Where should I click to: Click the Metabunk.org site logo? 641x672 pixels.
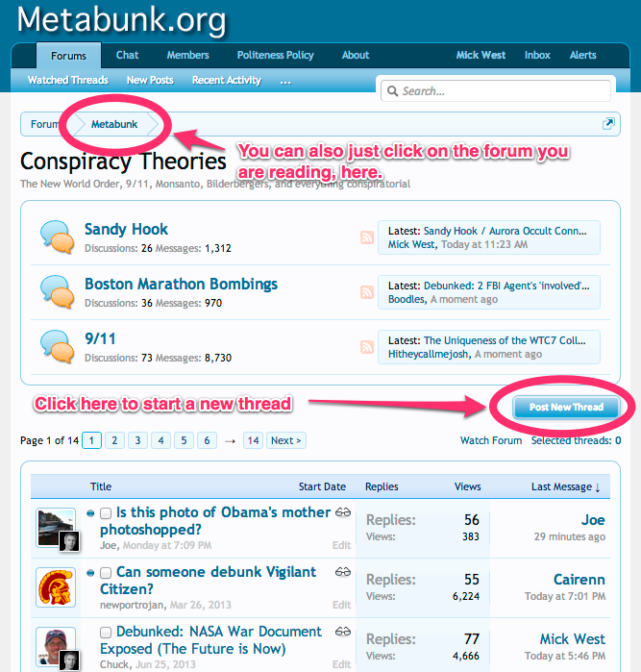point(121,19)
